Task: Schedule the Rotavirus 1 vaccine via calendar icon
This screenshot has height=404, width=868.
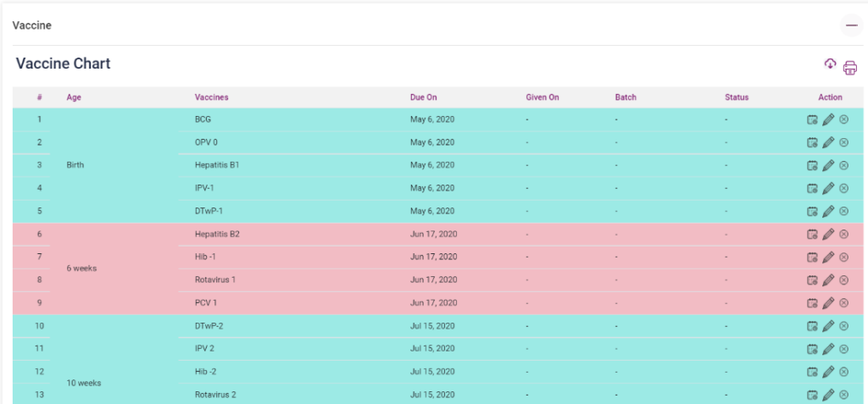Action: click(812, 279)
